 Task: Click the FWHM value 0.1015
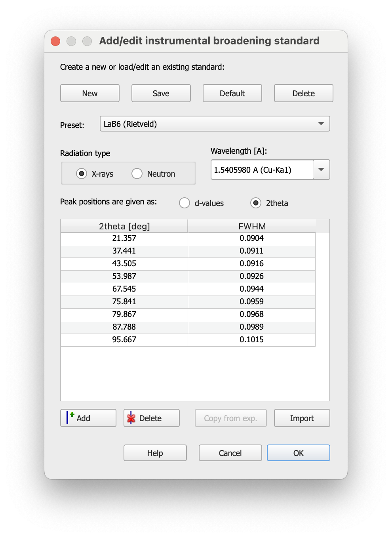point(251,340)
